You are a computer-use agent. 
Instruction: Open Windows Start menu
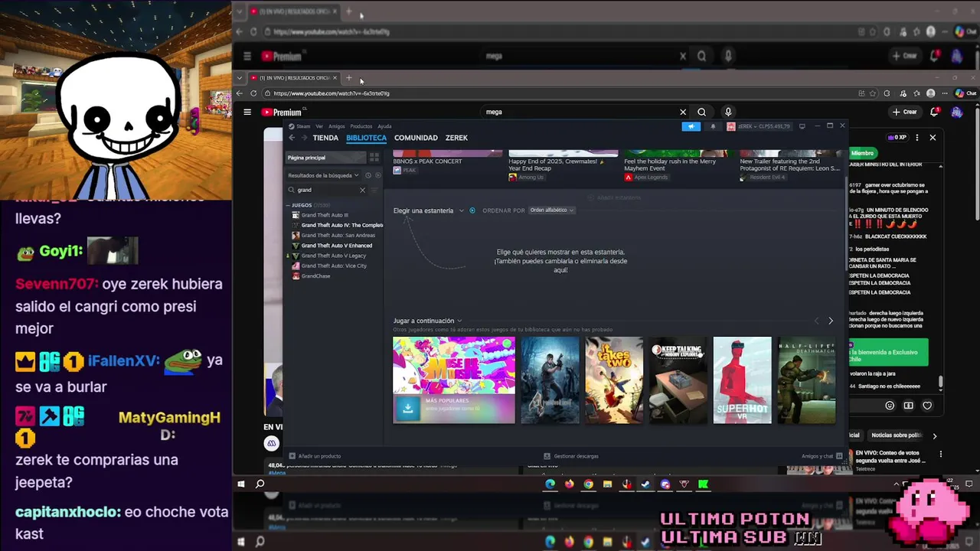point(241,484)
